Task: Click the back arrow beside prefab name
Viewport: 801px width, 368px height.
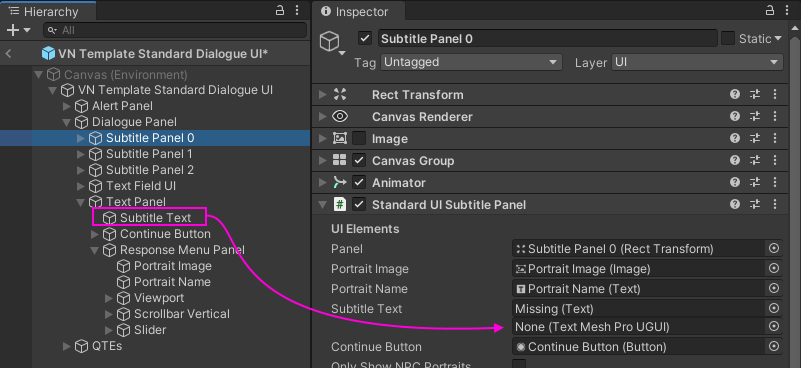Action: coord(9,54)
